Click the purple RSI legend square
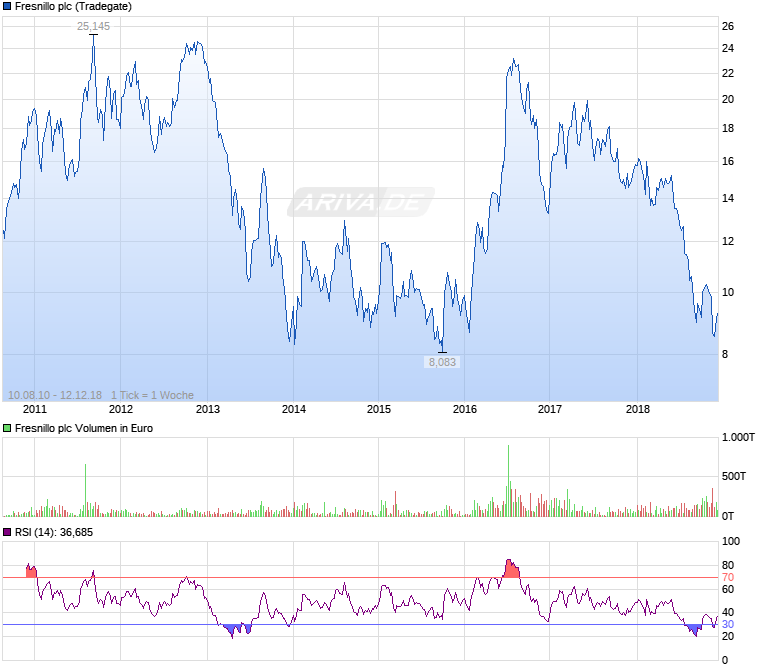This screenshot has width=760, height=670. [x=7, y=532]
